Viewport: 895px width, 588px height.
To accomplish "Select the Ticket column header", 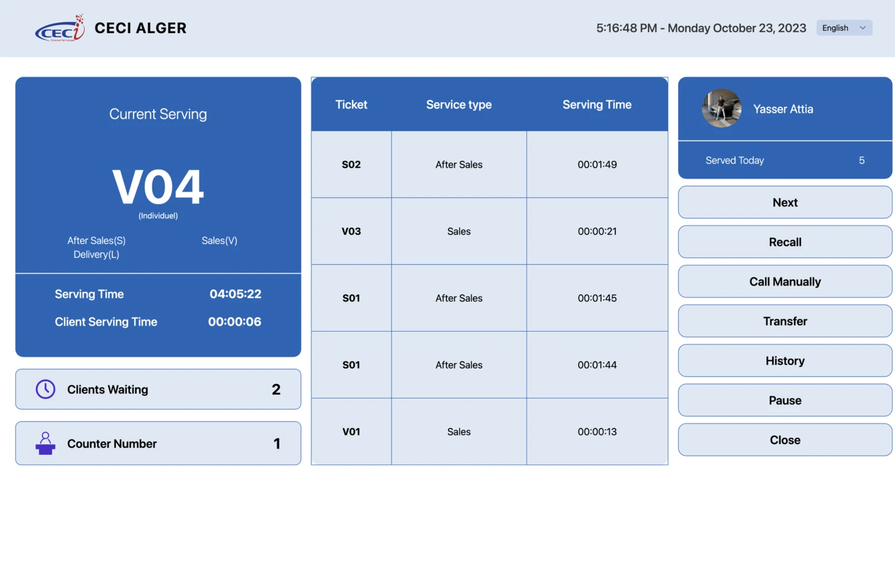I will (x=351, y=104).
